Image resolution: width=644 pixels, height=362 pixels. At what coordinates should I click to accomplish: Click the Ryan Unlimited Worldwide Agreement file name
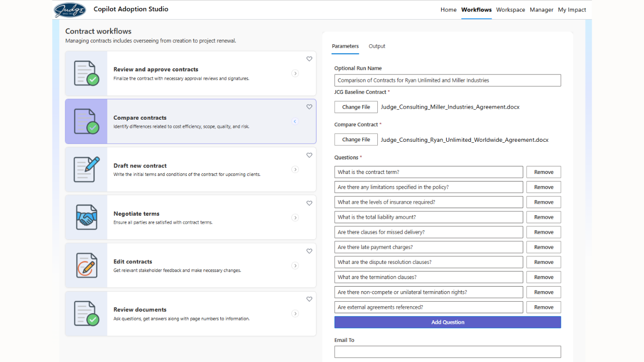coord(465,140)
